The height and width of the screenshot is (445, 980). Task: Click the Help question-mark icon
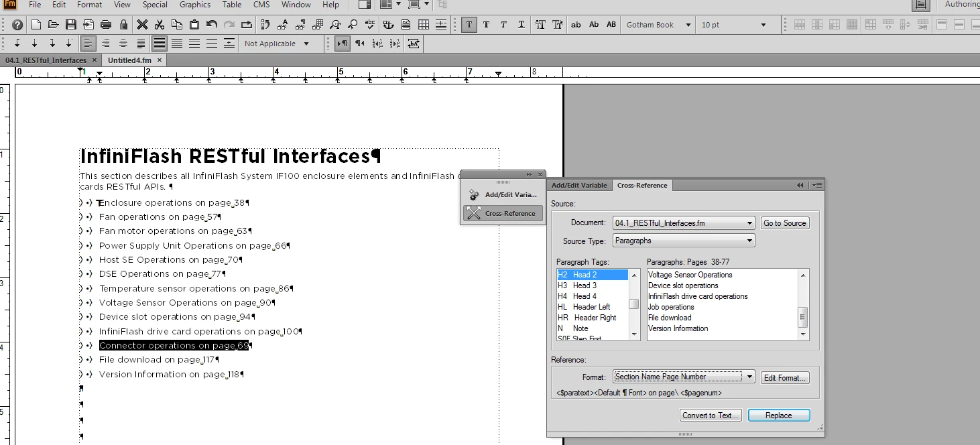tap(17, 25)
